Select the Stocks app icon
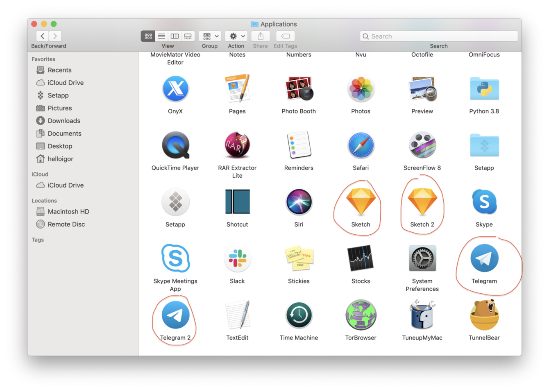This screenshot has width=549, height=392. (361, 258)
